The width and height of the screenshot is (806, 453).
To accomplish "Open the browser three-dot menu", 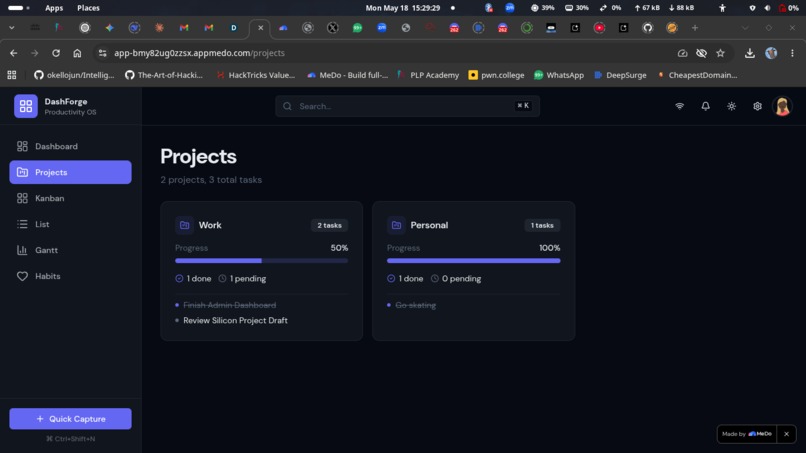I will [792, 53].
